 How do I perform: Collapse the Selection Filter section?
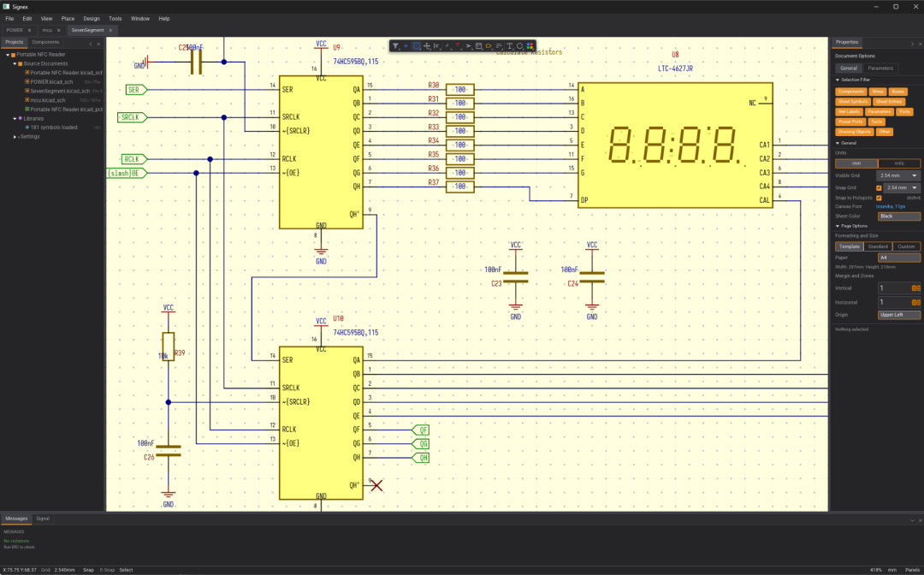click(x=838, y=80)
